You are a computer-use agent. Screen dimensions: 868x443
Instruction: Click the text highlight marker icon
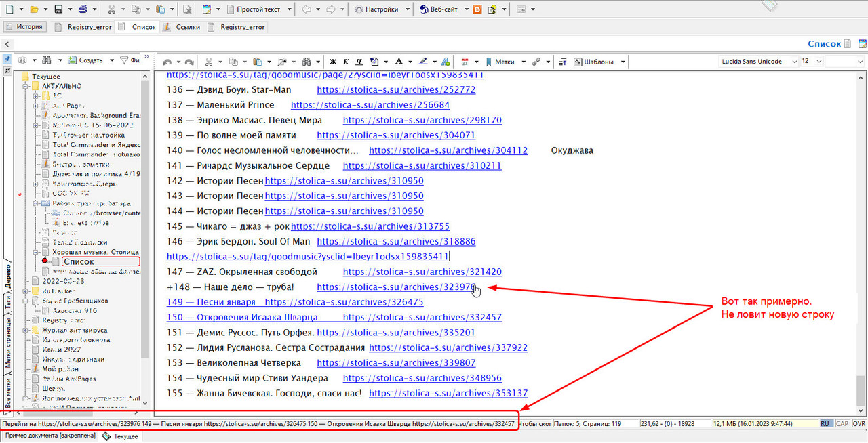pos(422,62)
